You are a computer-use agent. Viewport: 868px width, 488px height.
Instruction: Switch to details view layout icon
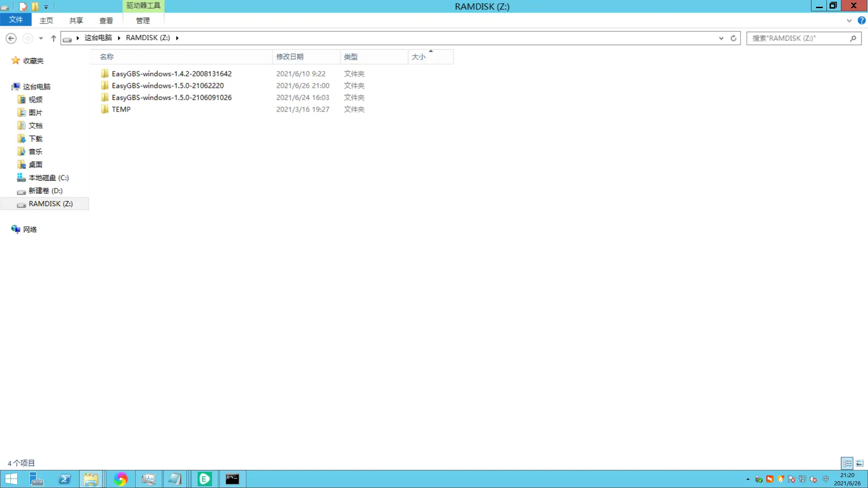[x=847, y=463]
